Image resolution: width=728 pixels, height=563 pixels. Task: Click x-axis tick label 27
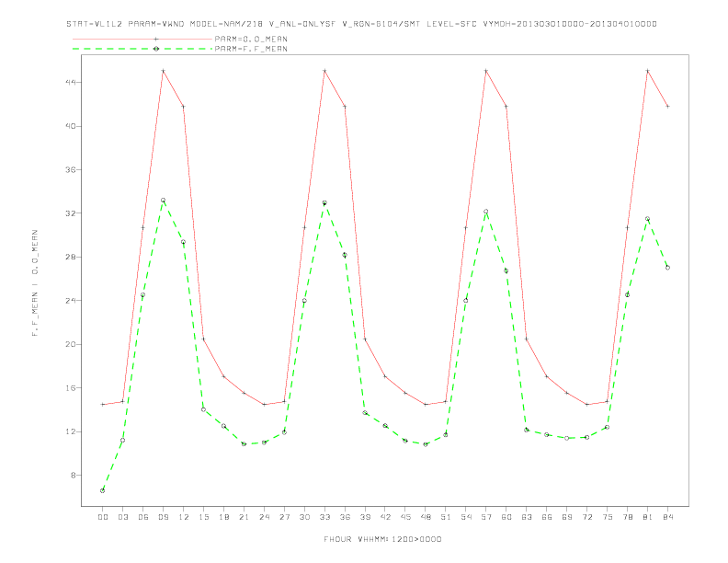(284, 517)
